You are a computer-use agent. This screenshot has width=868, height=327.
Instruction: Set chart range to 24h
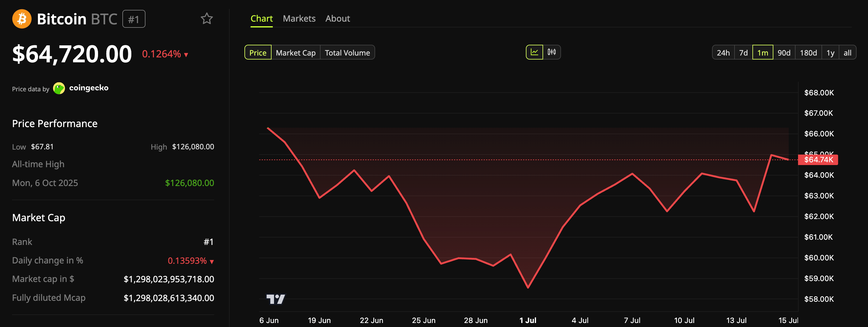point(723,52)
